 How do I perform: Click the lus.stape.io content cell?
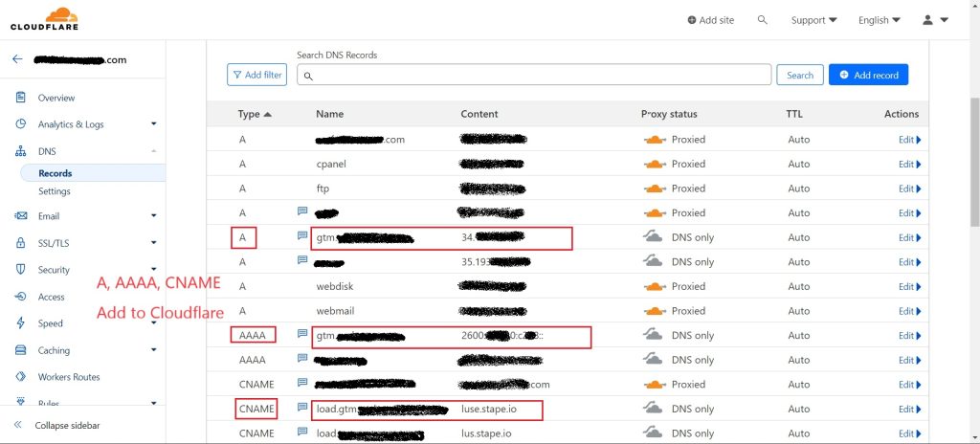(486, 433)
